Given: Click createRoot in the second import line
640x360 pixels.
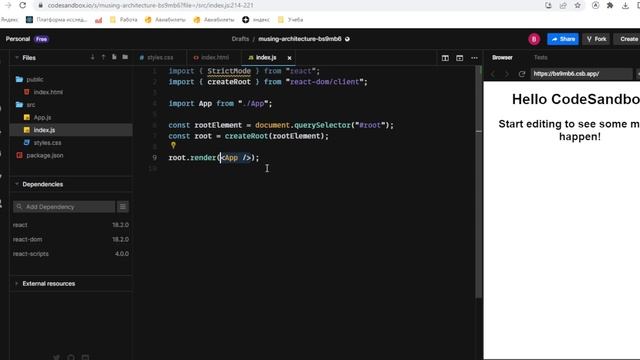Looking at the screenshot, I should pyautogui.click(x=229, y=82).
